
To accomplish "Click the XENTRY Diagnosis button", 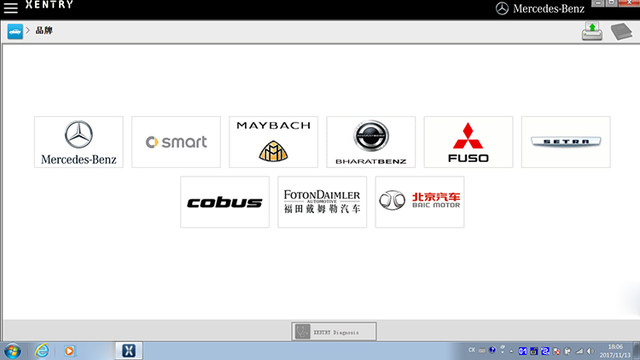I will [x=334, y=331].
